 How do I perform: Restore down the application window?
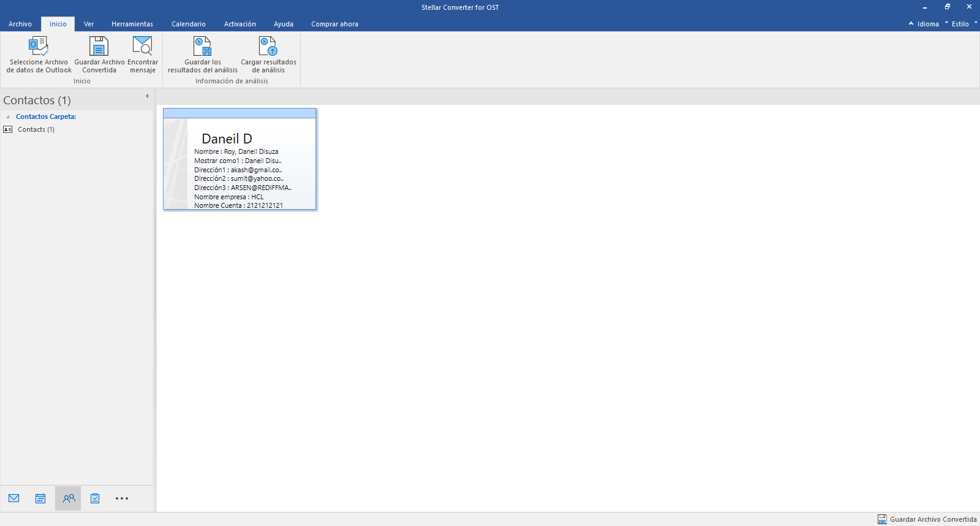(948, 7)
